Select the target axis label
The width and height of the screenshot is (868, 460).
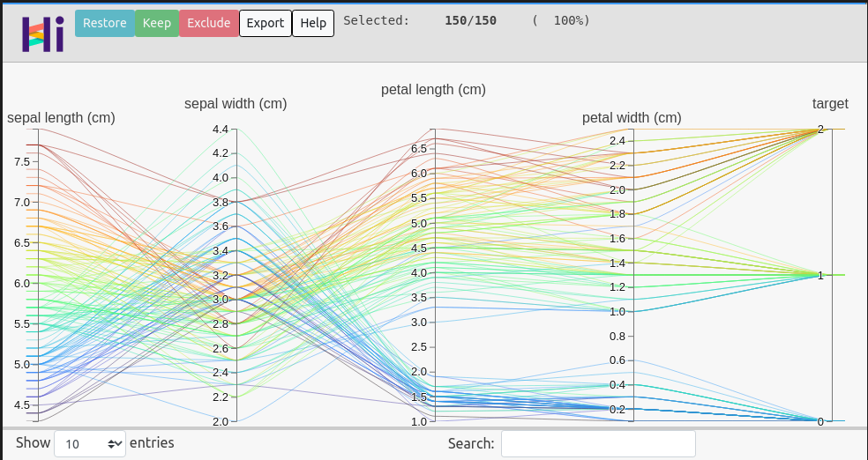tap(830, 103)
